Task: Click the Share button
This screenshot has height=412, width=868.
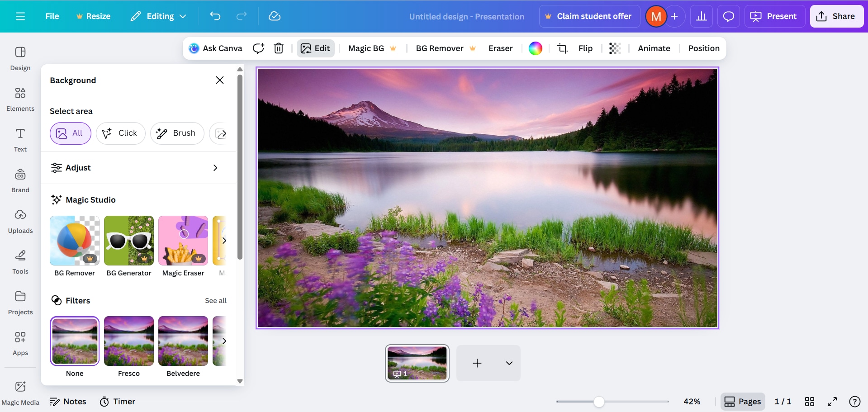Action: (x=837, y=16)
